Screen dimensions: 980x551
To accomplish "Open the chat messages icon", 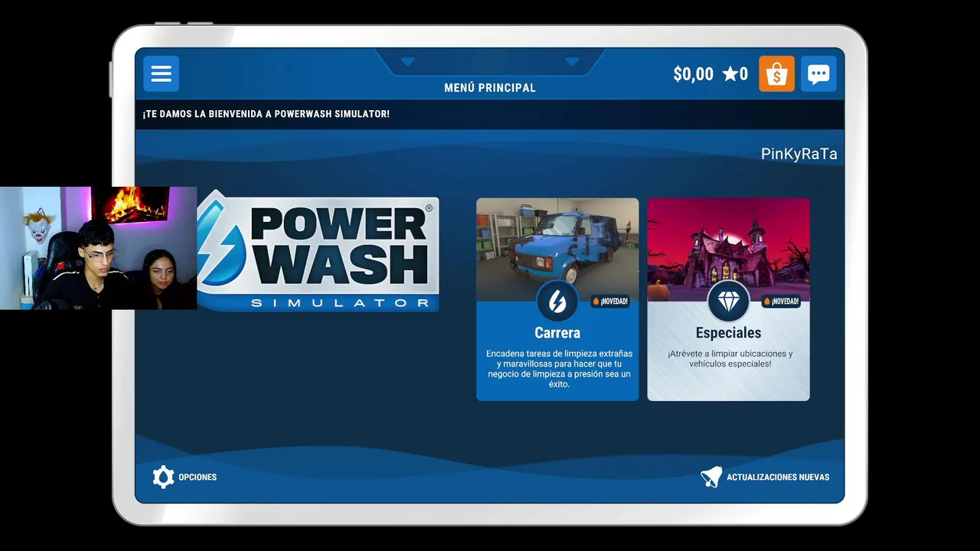I will click(x=818, y=73).
